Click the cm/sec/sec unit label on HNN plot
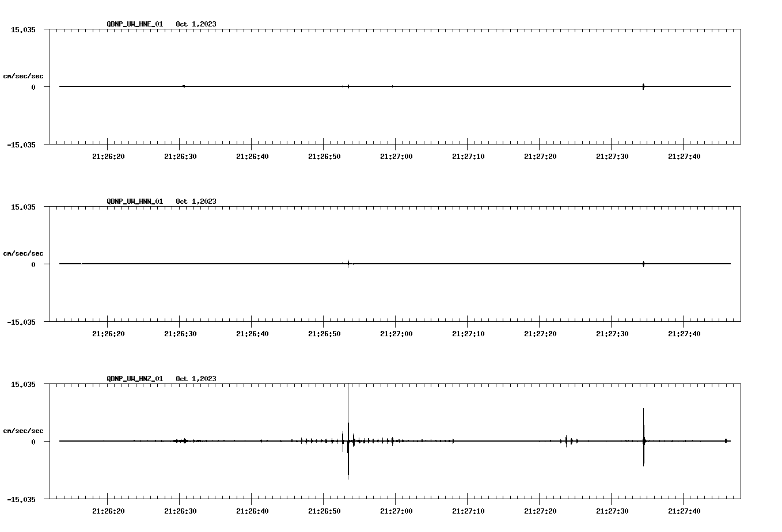This screenshot has width=782, height=532. point(23,253)
